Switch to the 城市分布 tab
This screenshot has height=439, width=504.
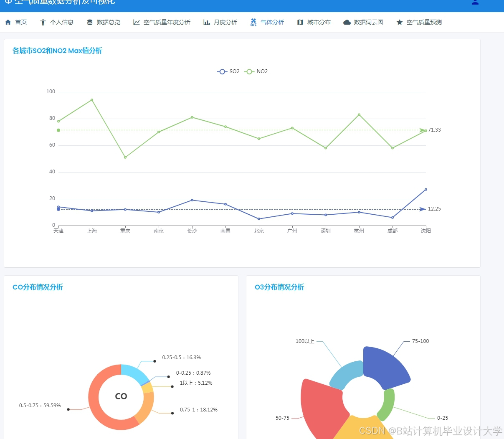pyautogui.click(x=314, y=22)
